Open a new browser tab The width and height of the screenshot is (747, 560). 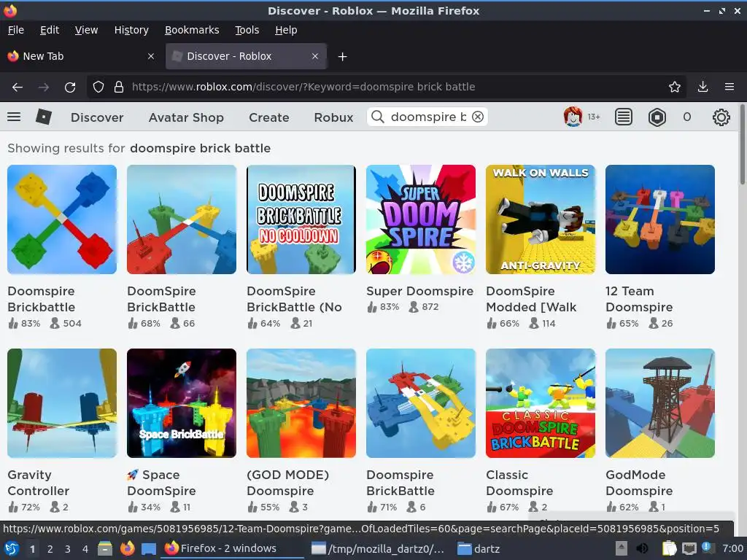coord(342,57)
